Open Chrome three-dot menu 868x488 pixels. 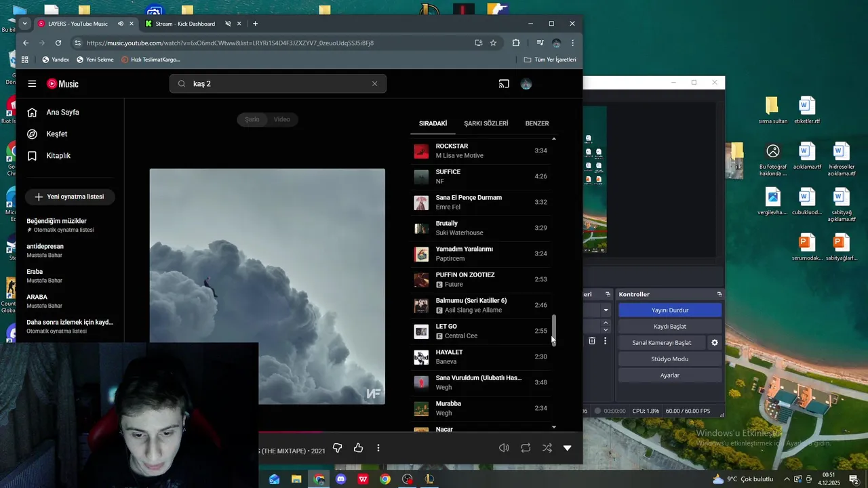(572, 43)
